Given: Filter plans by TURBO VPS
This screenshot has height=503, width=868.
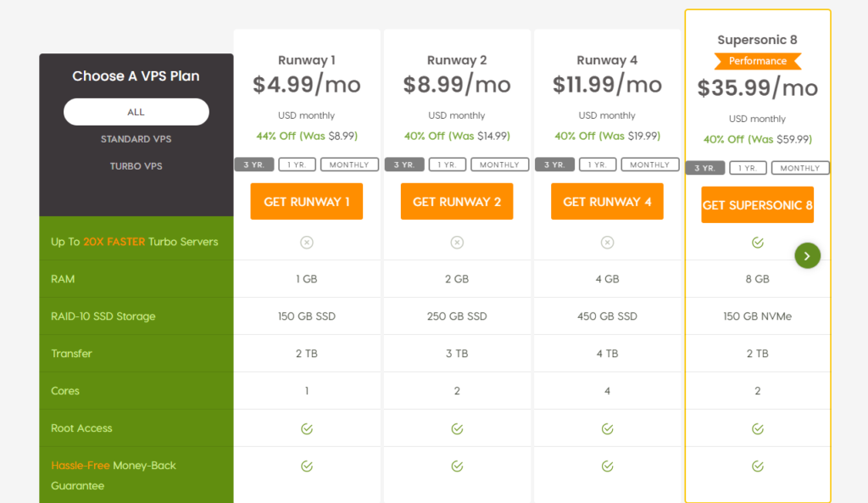Looking at the screenshot, I should [136, 166].
